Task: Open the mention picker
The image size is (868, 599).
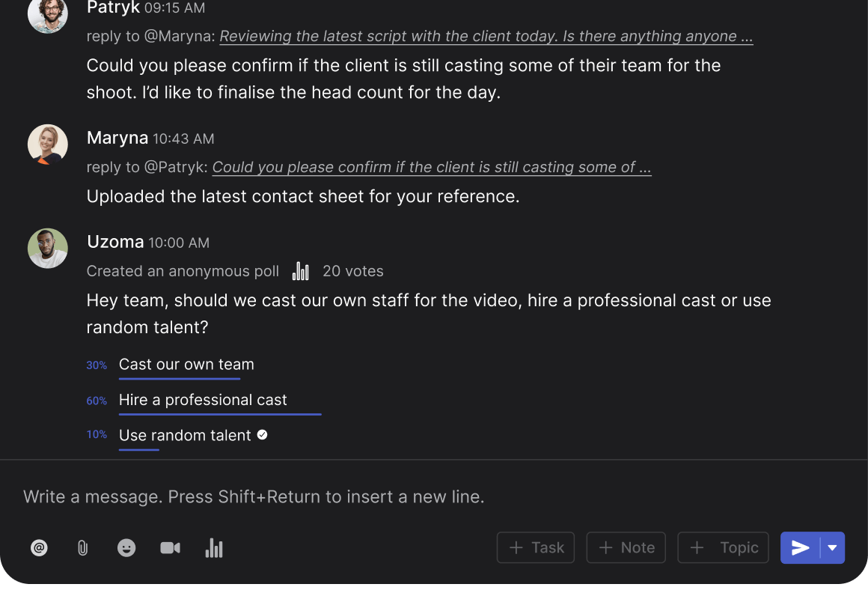Action: 39,547
